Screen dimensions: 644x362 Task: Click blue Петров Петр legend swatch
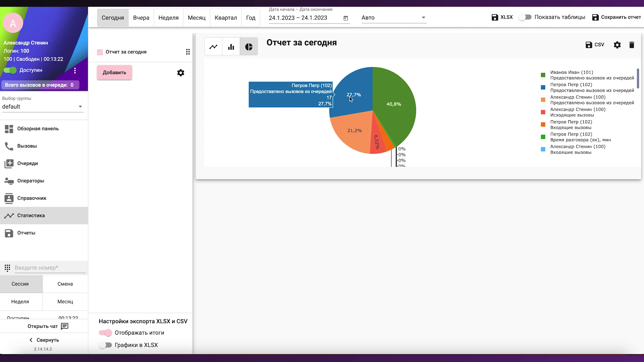point(543,87)
